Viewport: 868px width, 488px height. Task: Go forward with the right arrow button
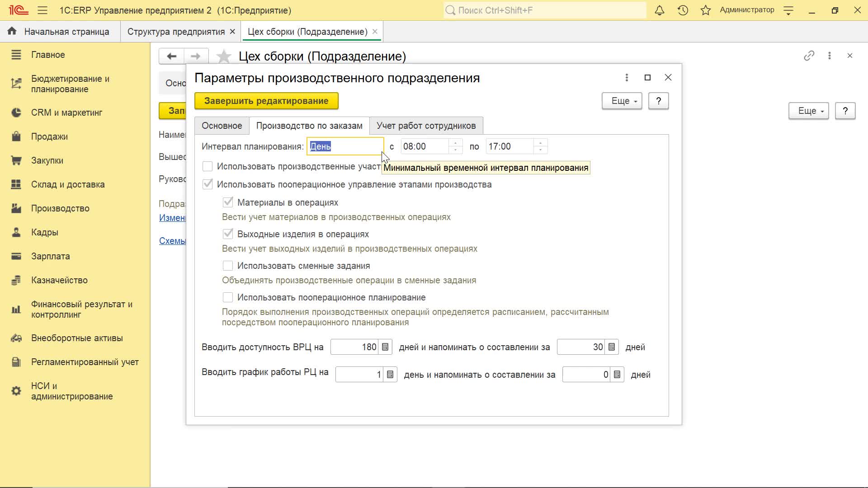pyautogui.click(x=196, y=56)
